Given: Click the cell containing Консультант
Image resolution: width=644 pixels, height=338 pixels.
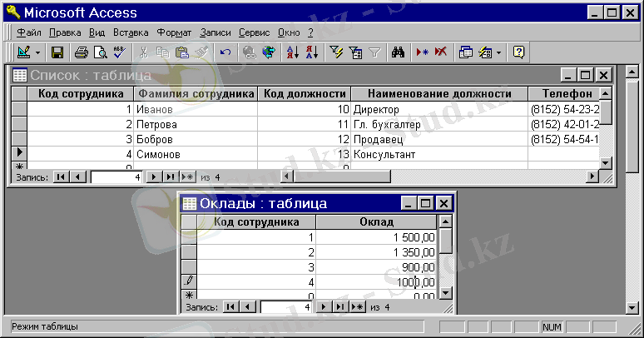Looking at the screenshot, I should [439, 154].
